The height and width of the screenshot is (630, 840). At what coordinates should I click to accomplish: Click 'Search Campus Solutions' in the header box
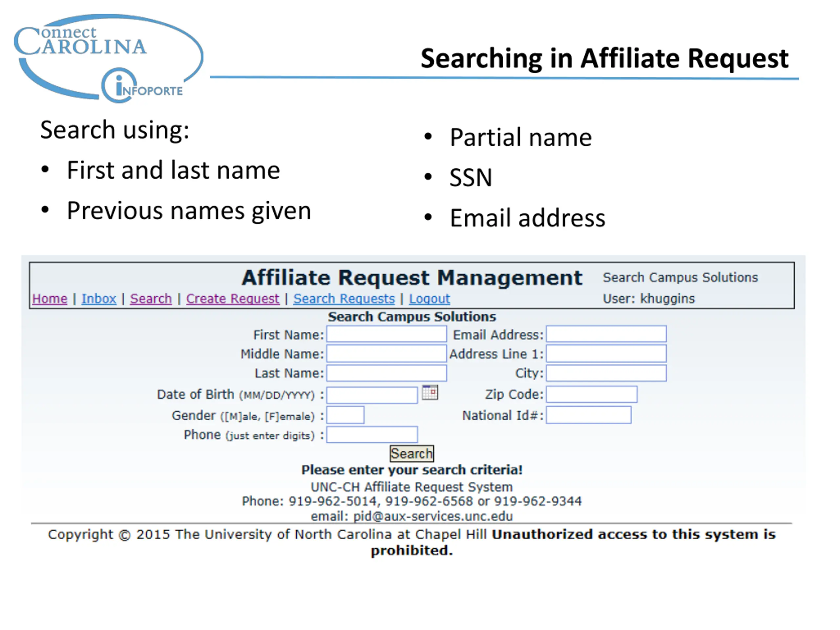click(x=681, y=278)
